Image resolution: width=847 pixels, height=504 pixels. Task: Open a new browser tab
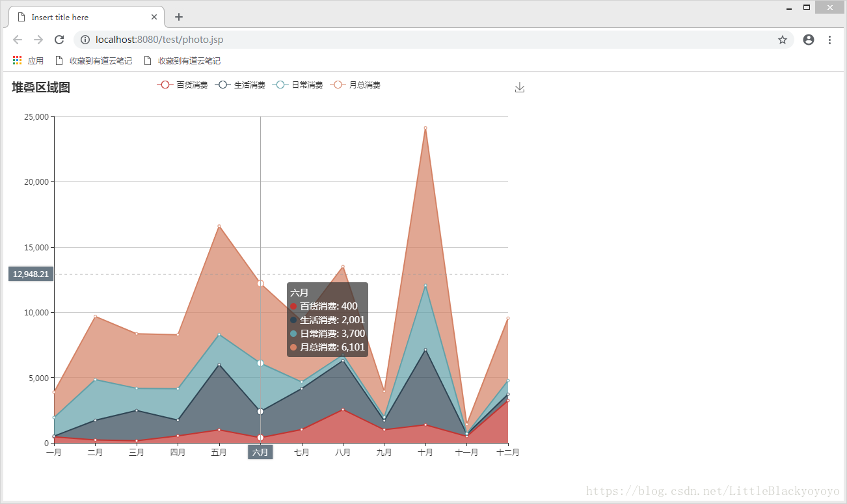[179, 17]
